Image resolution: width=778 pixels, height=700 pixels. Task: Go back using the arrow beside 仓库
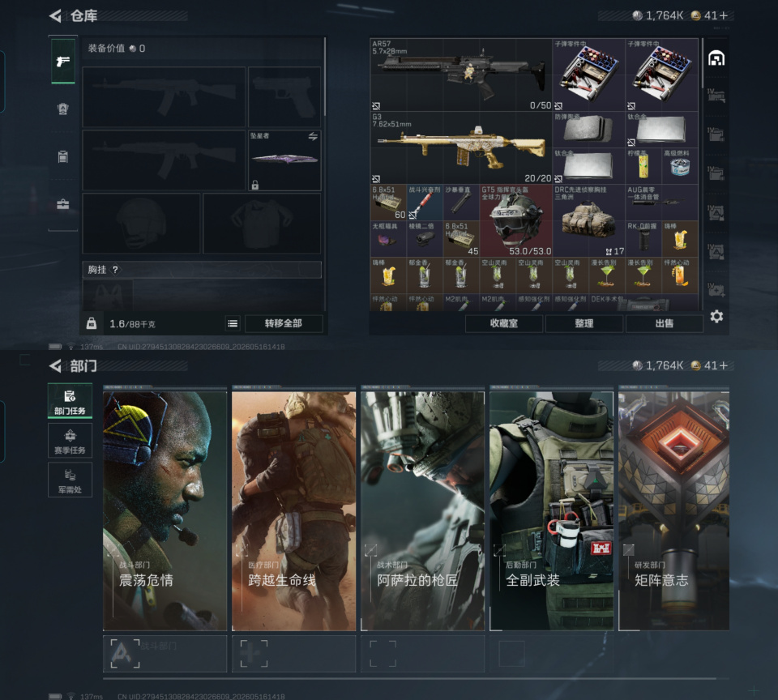tap(55, 16)
